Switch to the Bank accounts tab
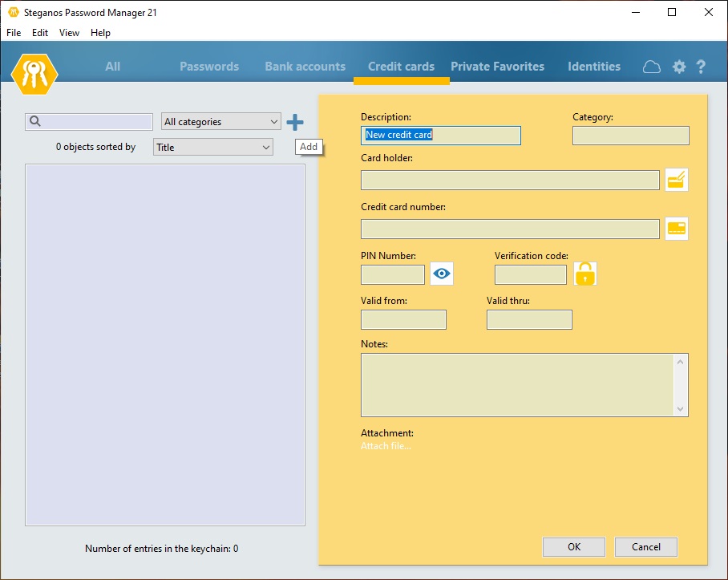The height and width of the screenshot is (580, 728). click(x=305, y=67)
